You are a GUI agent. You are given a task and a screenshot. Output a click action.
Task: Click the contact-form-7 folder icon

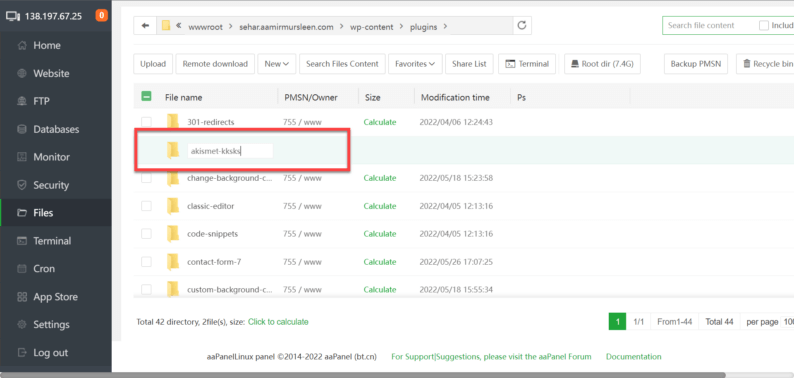(x=173, y=262)
